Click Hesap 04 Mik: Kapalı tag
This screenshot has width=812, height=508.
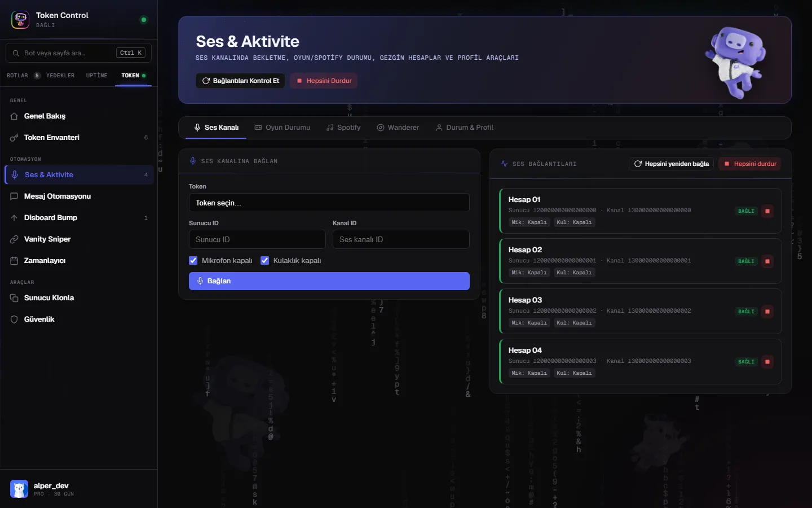(529, 373)
